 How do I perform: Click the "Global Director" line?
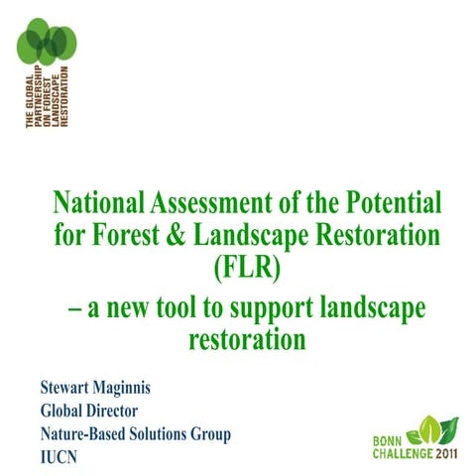coord(89,411)
